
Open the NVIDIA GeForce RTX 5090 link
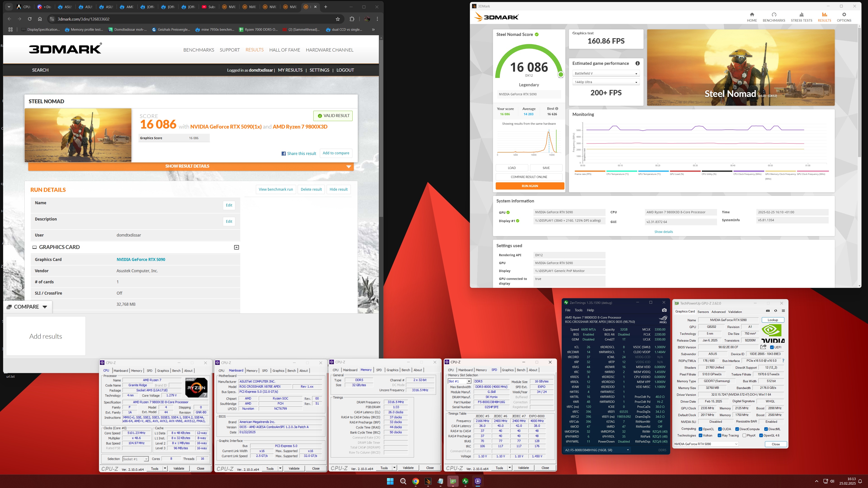pyautogui.click(x=141, y=259)
